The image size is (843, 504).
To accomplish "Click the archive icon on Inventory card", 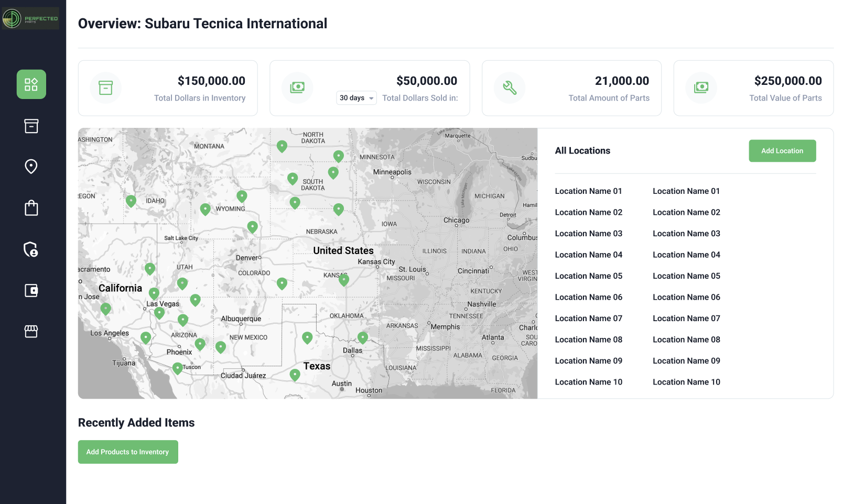I will (106, 87).
